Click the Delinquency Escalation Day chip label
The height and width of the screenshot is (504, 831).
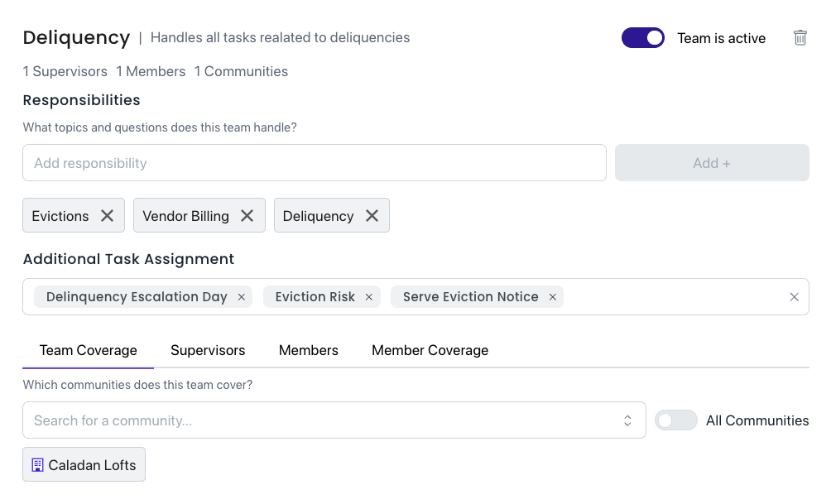coord(137,297)
